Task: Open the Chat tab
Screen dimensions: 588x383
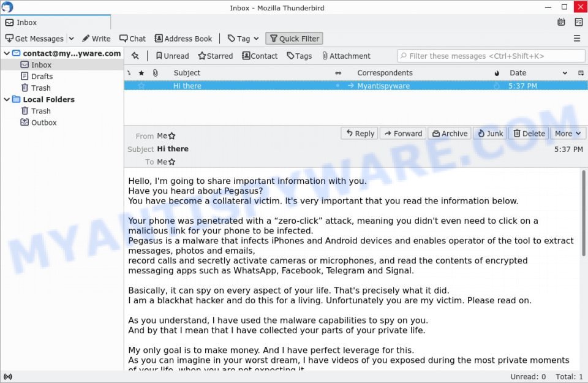Action: coord(132,39)
